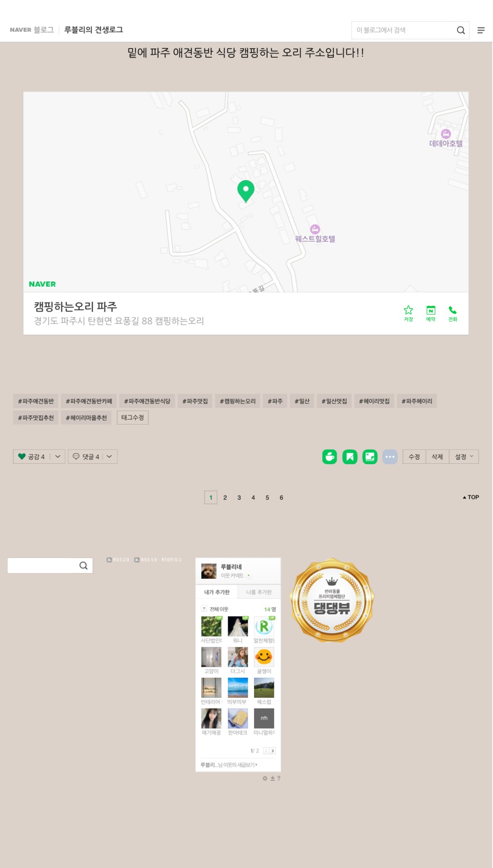493x868 pixels.
Task: Click the green map location pin
Action: 246,191
